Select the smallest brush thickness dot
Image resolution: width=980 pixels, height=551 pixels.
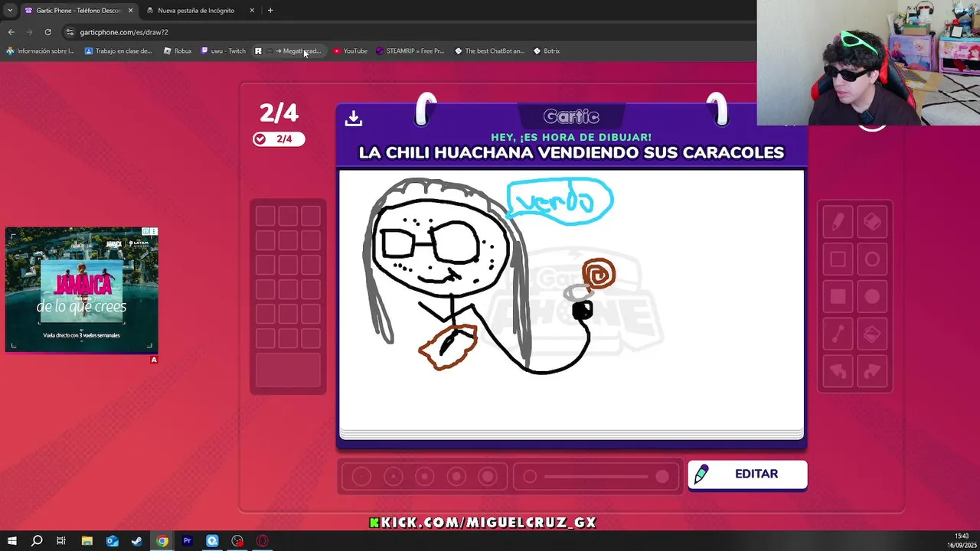361,477
